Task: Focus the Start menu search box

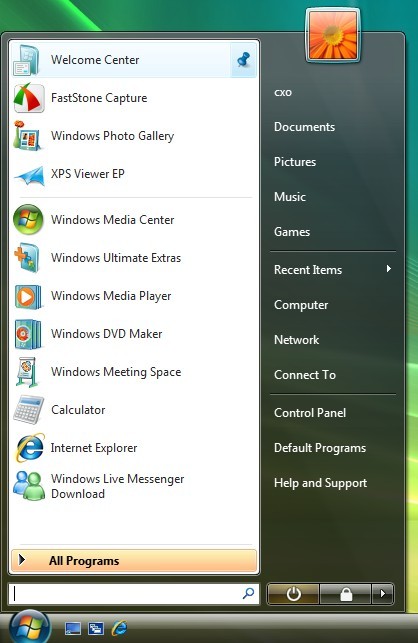Action: click(x=134, y=593)
